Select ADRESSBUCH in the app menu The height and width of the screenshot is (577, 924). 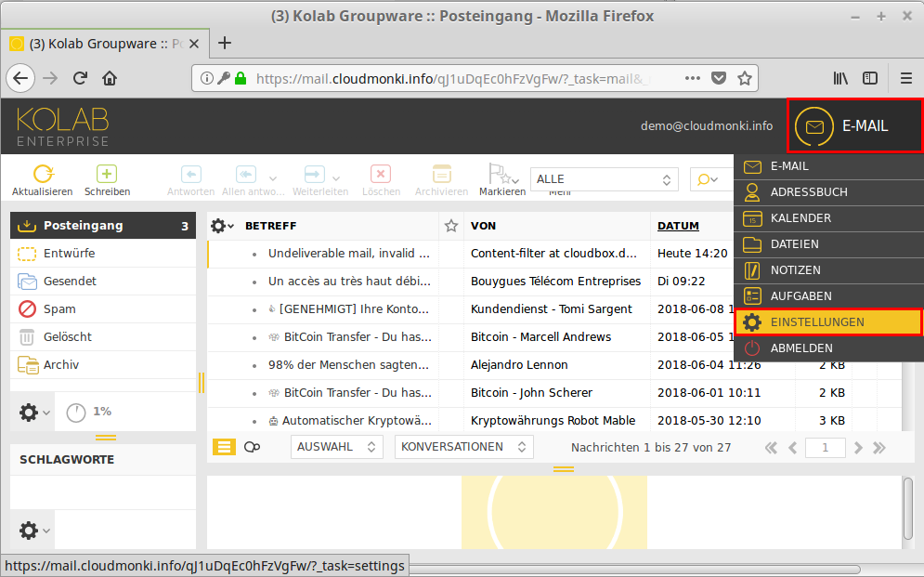click(828, 192)
